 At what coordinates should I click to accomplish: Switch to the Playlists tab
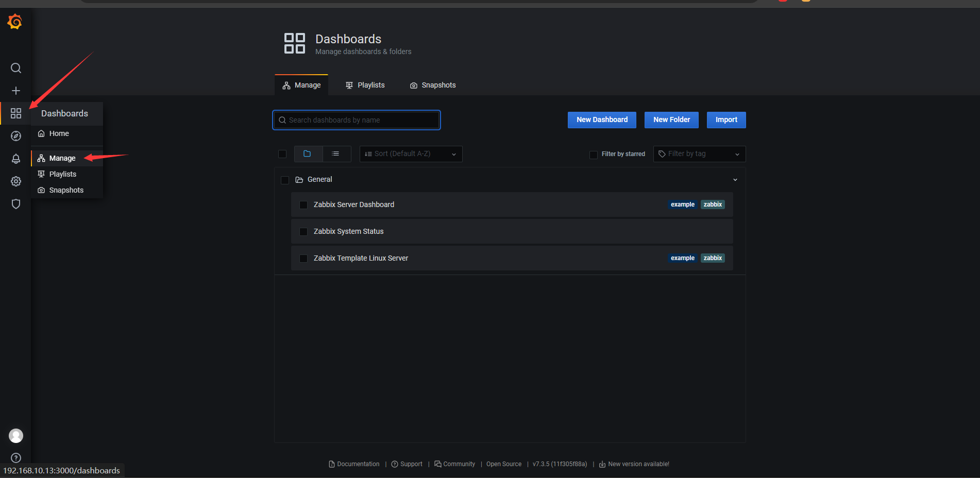coord(365,86)
